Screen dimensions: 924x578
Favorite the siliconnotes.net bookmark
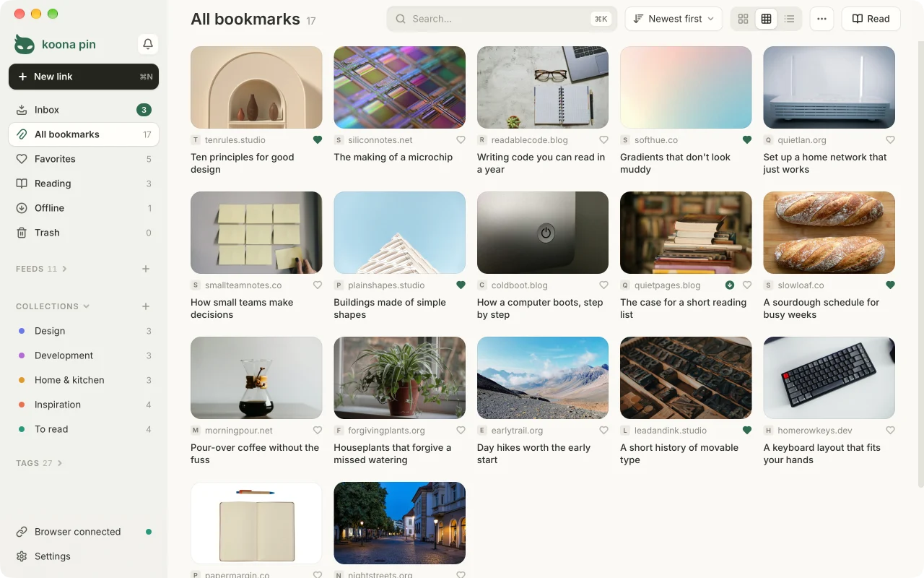pos(461,140)
